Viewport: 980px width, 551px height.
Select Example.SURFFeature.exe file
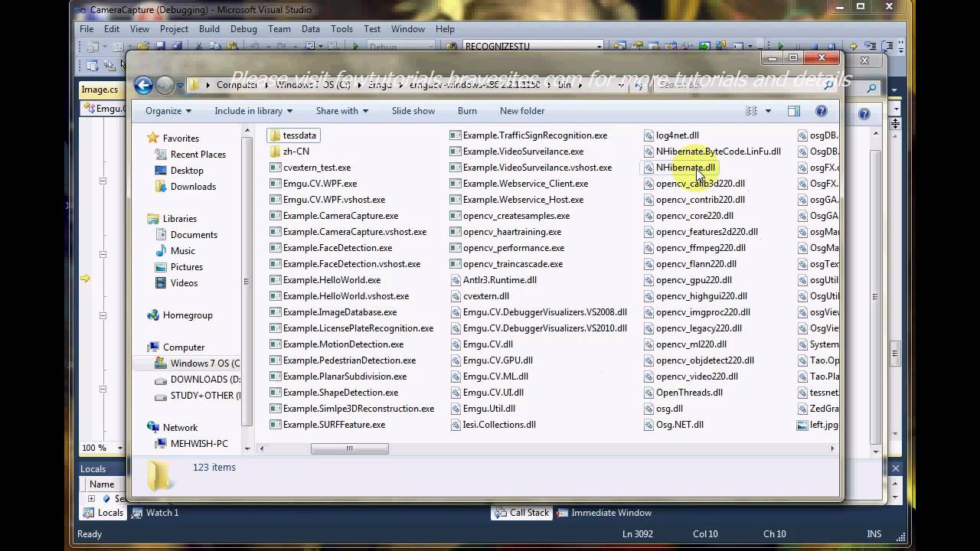[327, 425]
